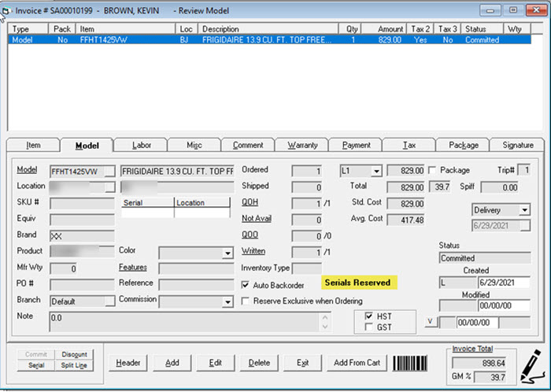This screenshot has height=392, width=551.
Task: Open the Branch lookup button beside Default
Action: 109,301
